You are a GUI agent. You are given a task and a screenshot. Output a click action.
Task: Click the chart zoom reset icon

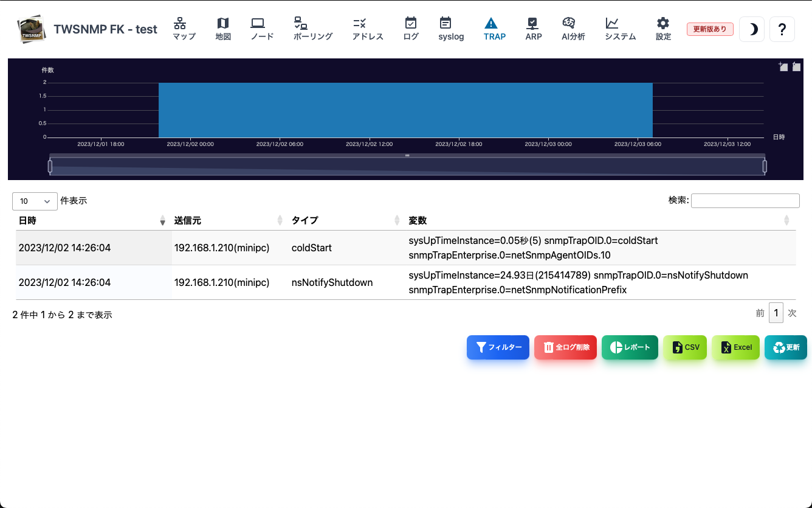796,67
